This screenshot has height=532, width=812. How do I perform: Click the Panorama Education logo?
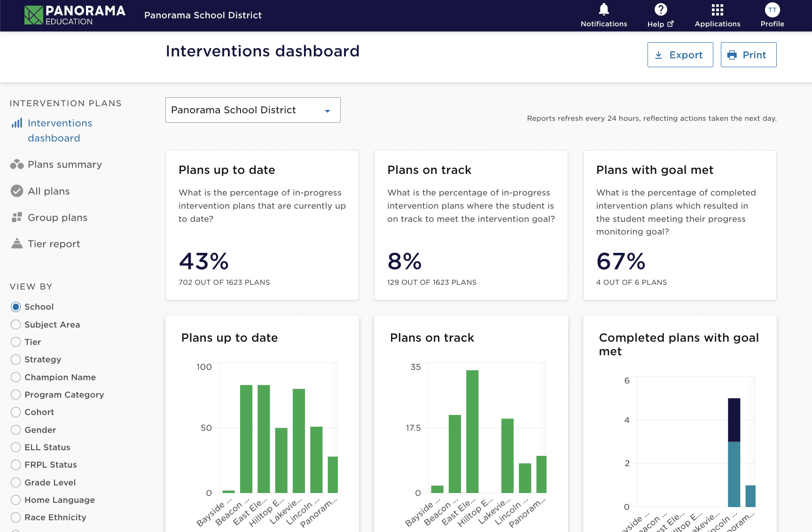[75, 15]
